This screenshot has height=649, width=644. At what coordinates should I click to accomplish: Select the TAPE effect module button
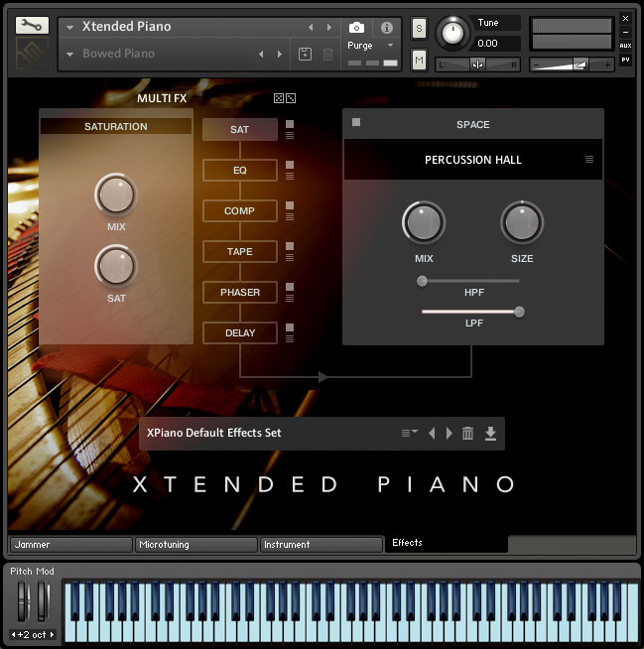(x=240, y=251)
